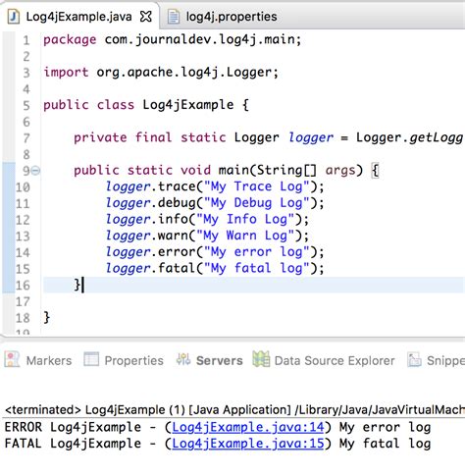Screen dimensions: 465x476
Task: Click the Markers view icon
Action: coord(12,359)
